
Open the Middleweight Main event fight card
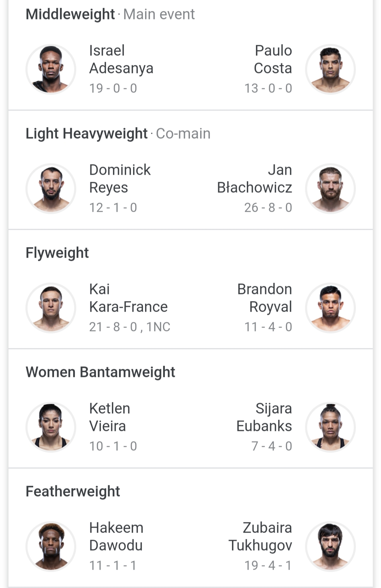tap(191, 55)
